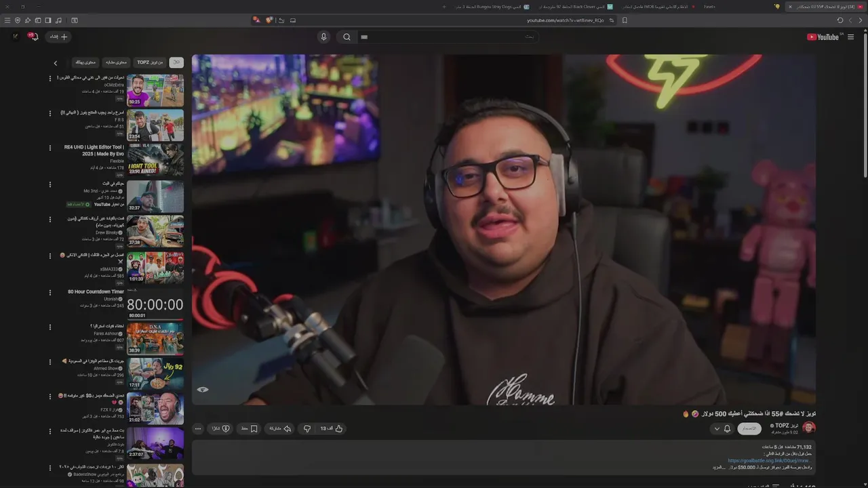Like the video thumbs up button
The width and height of the screenshot is (868, 488).
[332, 428]
